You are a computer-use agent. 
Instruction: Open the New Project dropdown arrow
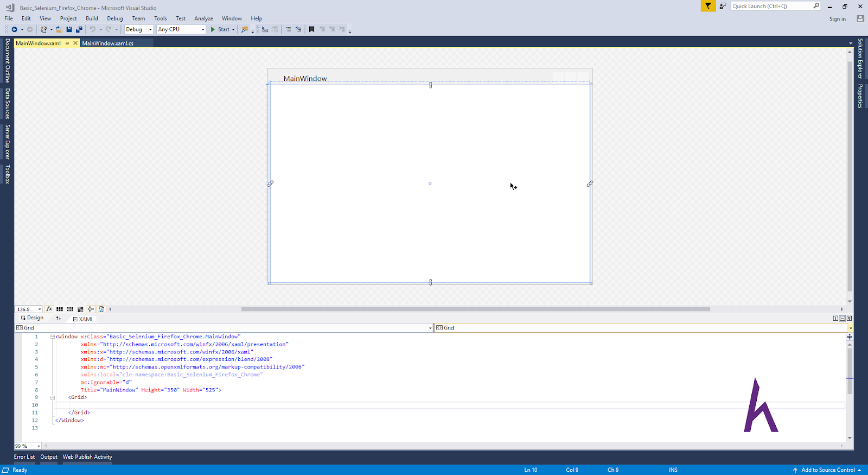point(52,29)
